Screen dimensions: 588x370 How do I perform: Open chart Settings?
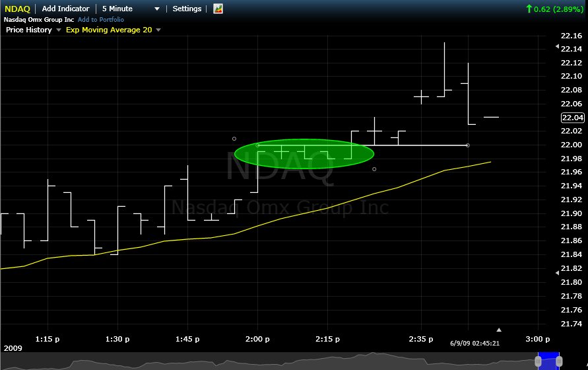pyautogui.click(x=187, y=9)
